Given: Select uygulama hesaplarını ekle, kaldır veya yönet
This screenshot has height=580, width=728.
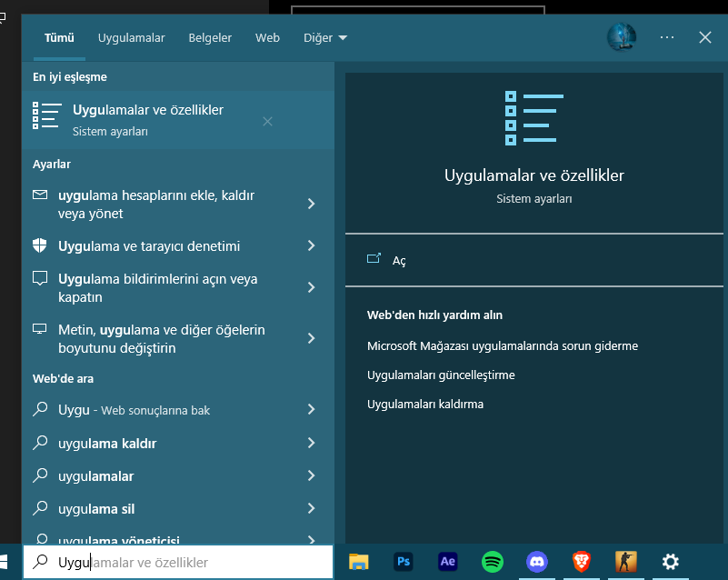Looking at the screenshot, I should coord(158,204).
